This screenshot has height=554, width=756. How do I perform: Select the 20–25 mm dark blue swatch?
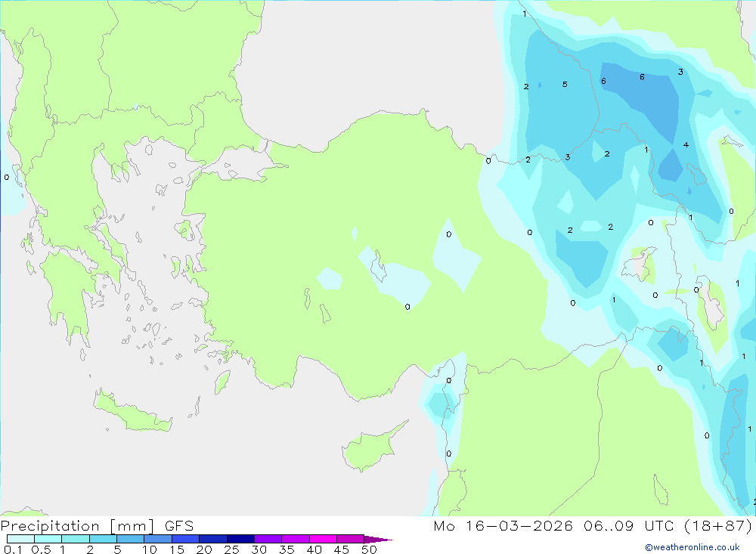pyautogui.click(x=212, y=539)
